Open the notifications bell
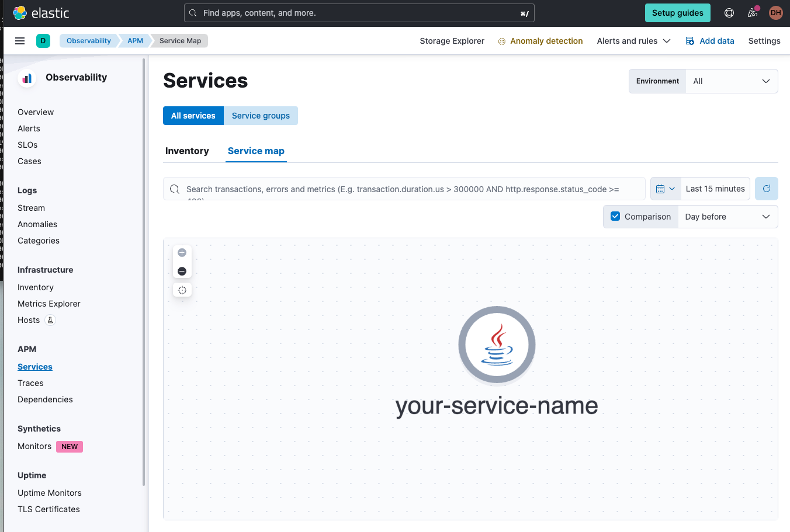The width and height of the screenshot is (790, 532). pyautogui.click(x=752, y=12)
